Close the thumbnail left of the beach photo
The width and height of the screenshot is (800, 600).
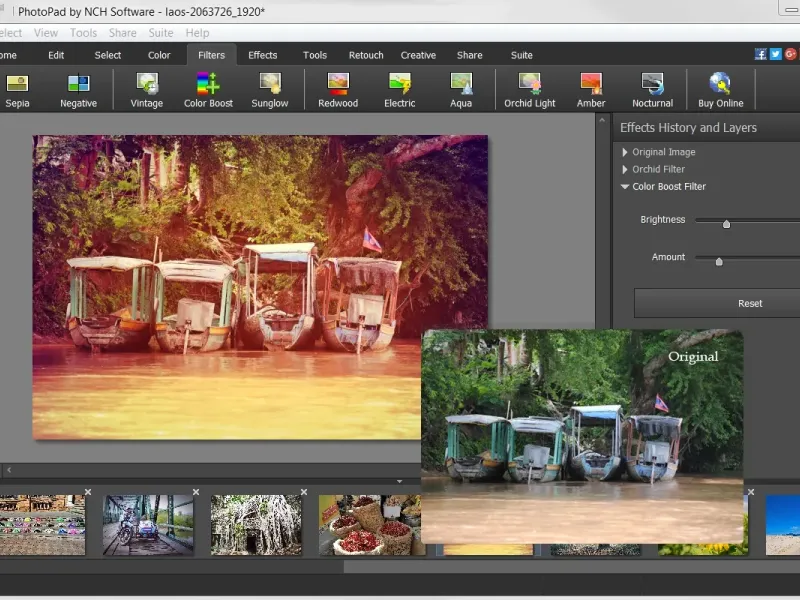pyautogui.click(x=751, y=492)
